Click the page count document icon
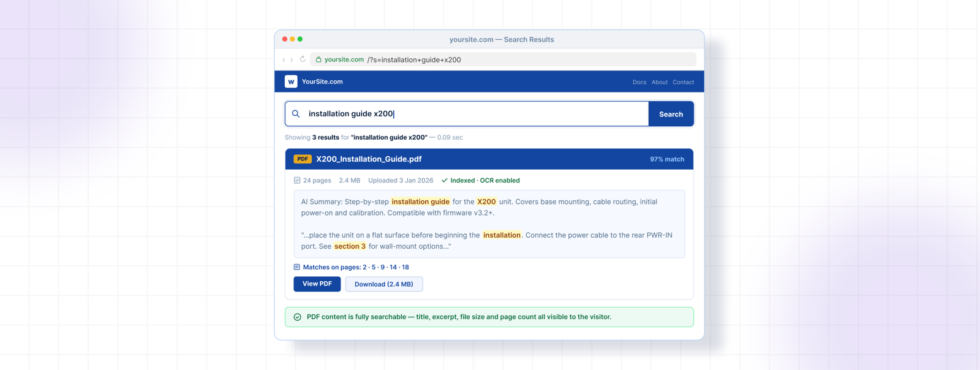 (x=297, y=181)
